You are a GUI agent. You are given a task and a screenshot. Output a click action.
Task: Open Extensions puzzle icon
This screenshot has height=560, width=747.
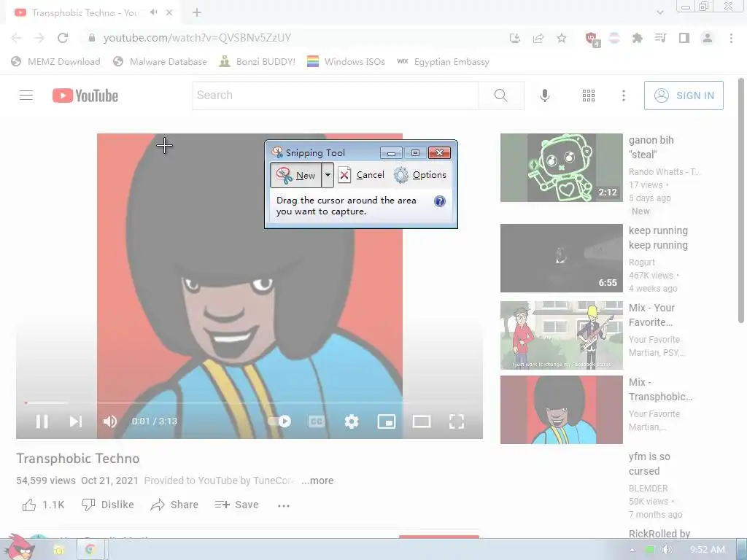638,38
